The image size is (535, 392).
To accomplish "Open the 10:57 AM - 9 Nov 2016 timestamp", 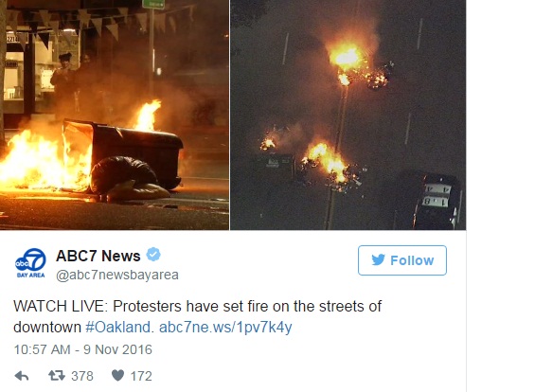I will (x=83, y=349).
